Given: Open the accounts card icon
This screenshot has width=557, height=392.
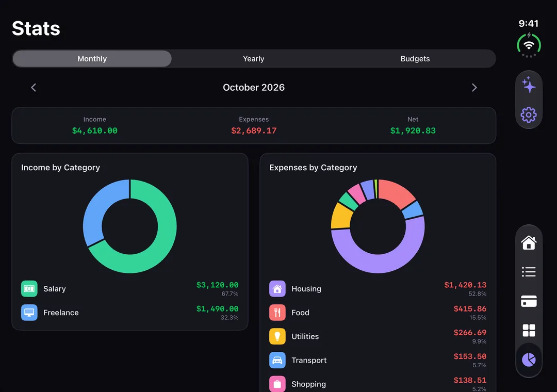Looking at the screenshot, I should point(529,301).
